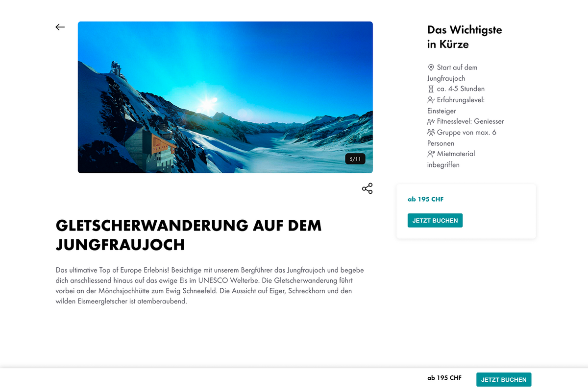
Task: Click the Das Wichtigste in Kürze heading
Action: (x=465, y=37)
